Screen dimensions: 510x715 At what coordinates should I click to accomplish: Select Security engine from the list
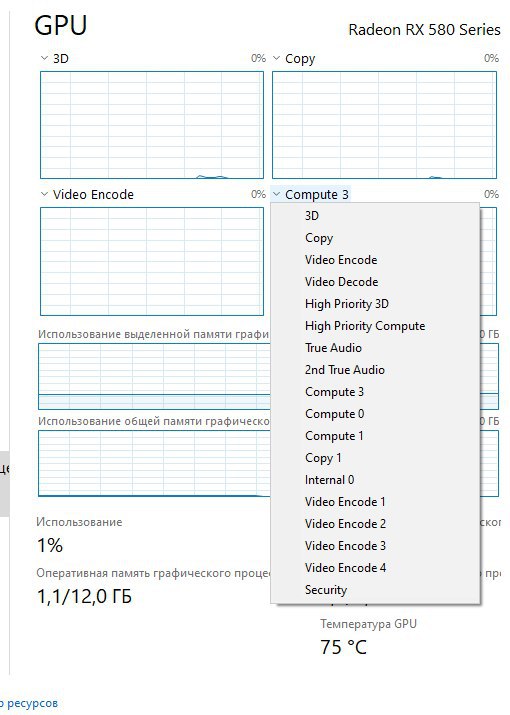point(375,590)
